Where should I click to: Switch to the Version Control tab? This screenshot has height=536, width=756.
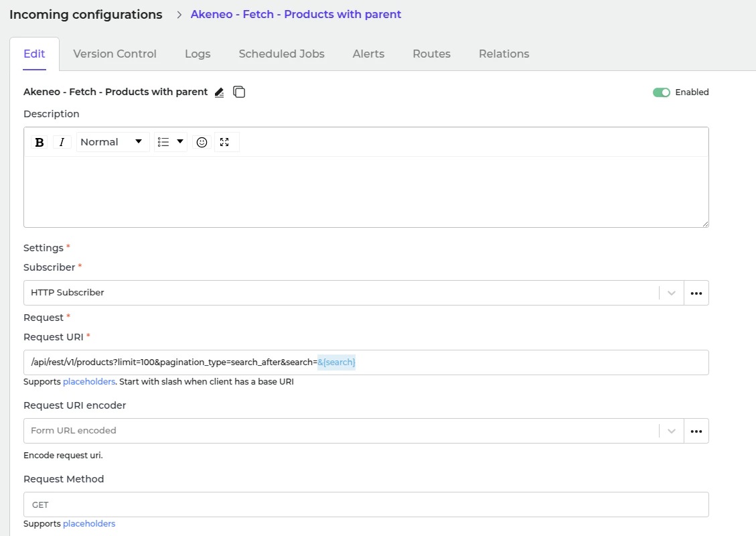115,54
